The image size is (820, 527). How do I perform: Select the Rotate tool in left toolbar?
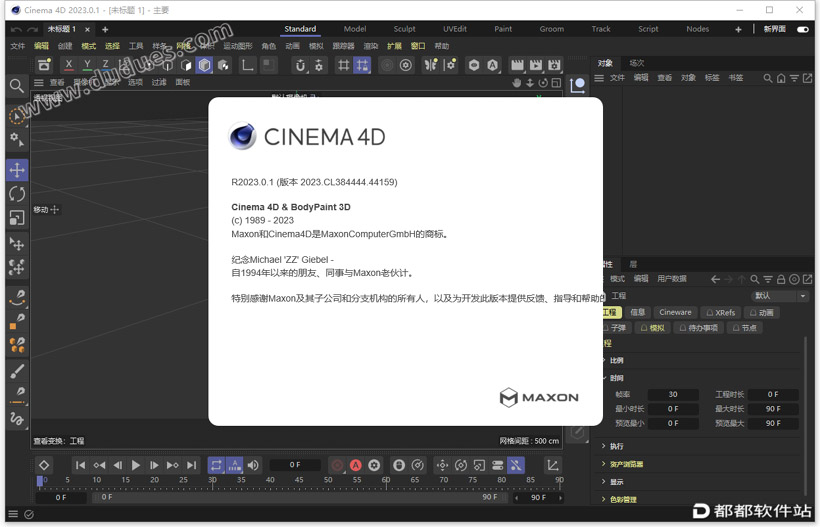coord(17,194)
